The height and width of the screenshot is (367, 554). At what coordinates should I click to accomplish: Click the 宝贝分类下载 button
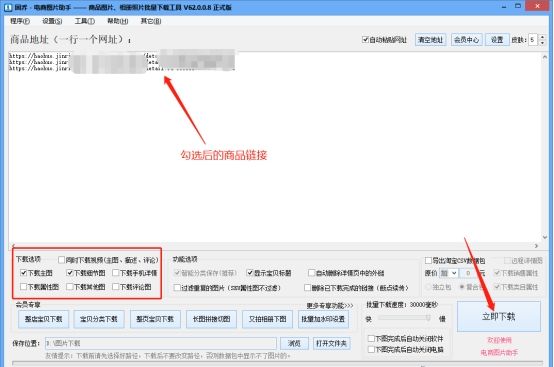pyautogui.click(x=99, y=319)
